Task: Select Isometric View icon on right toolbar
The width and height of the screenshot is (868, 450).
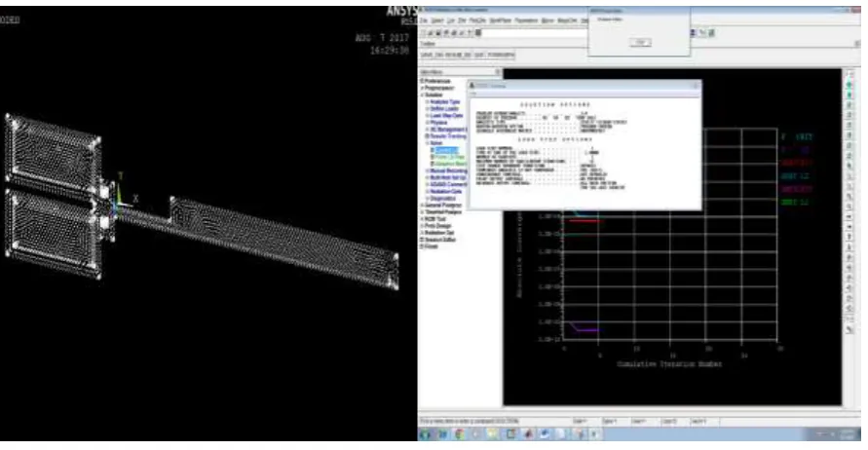Action: [849, 84]
